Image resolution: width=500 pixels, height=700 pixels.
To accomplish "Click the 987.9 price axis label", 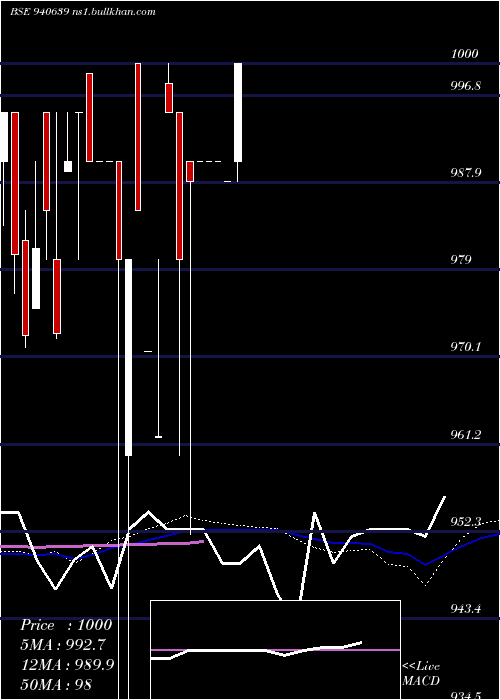I will coord(466,172).
